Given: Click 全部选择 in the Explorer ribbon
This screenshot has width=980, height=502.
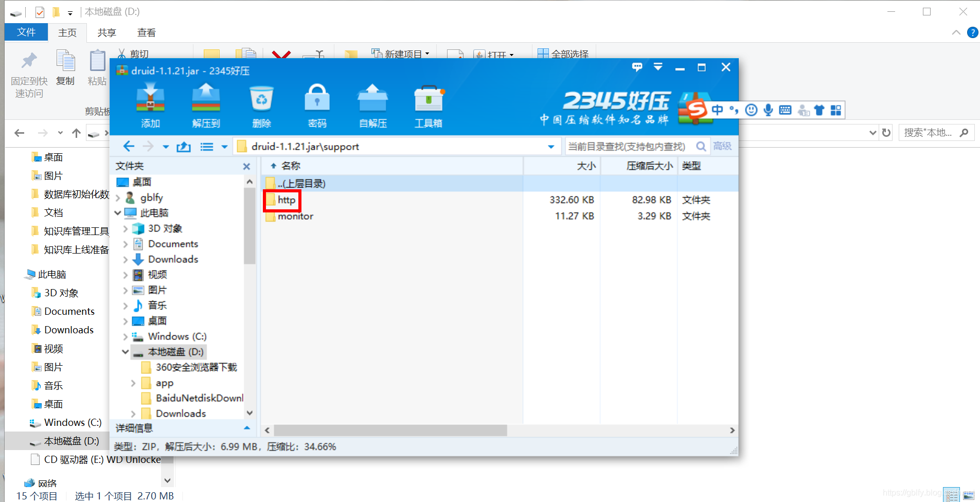Looking at the screenshot, I should click(563, 53).
